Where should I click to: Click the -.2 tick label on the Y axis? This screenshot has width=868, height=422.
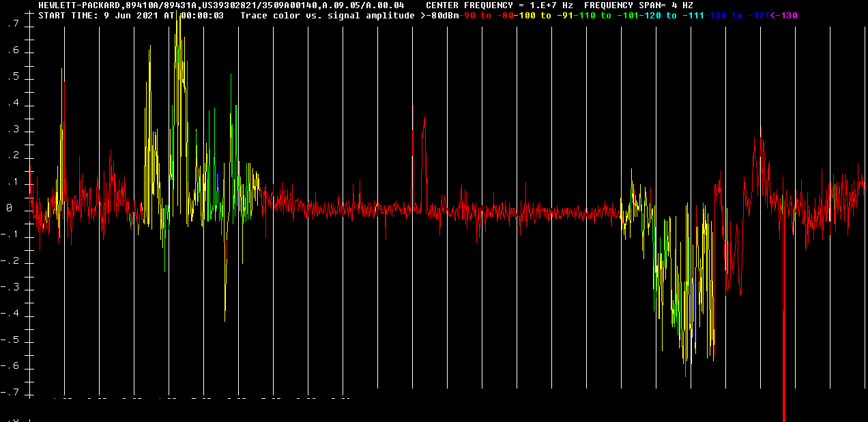[10, 262]
